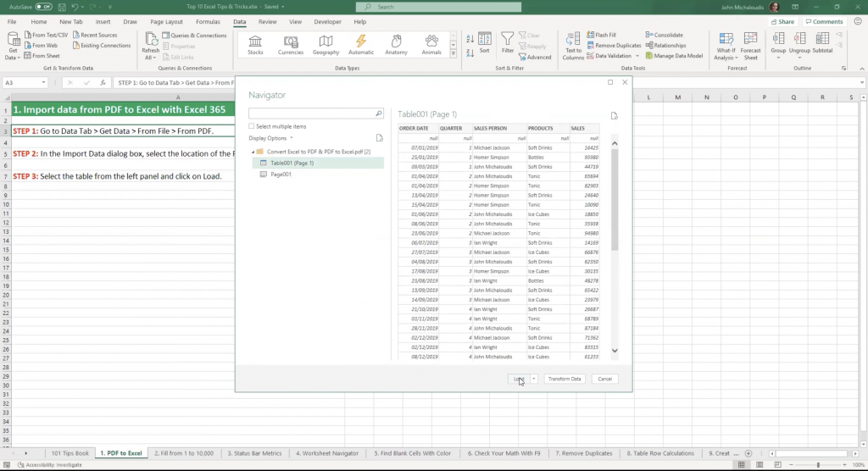Image resolution: width=868 pixels, height=471 pixels.
Task: Collapse the Convert Excel to PDF folder
Action: tap(253, 152)
